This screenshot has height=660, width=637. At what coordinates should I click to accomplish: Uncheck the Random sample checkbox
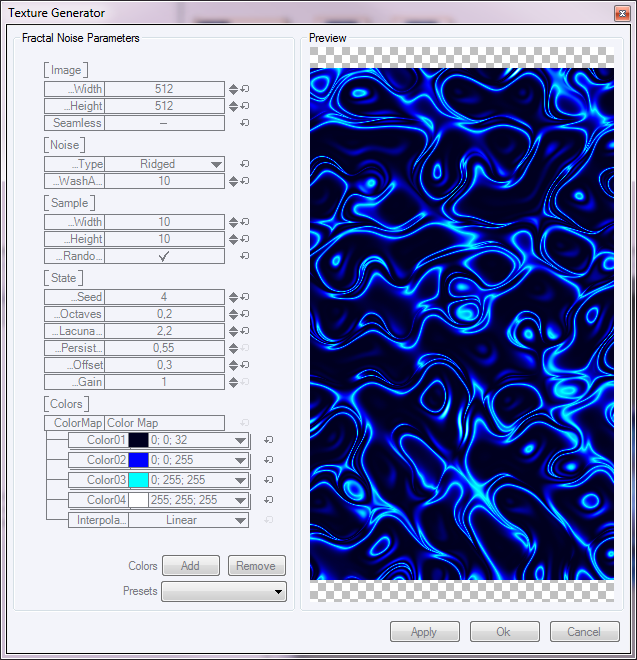[x=164, y=256]
